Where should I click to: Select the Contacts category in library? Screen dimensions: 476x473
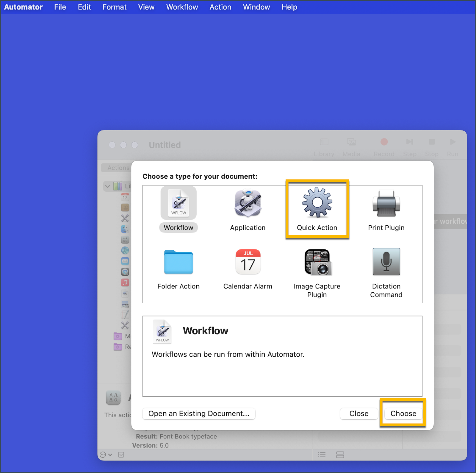[x=125, y=207]
